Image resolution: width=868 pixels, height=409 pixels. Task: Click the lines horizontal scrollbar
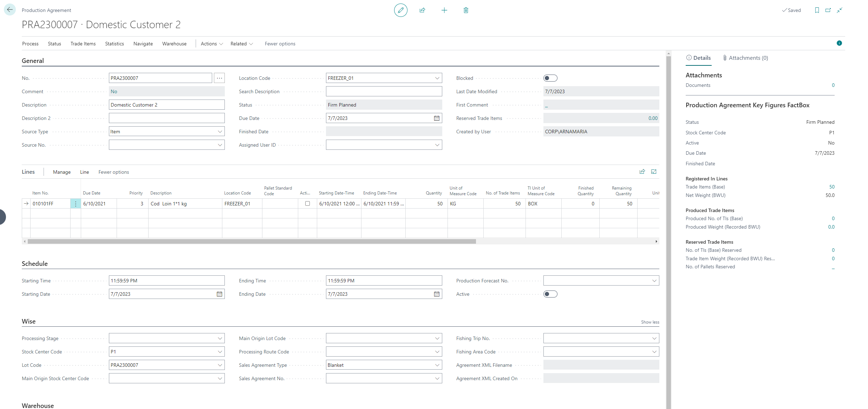tap(252, 242)
